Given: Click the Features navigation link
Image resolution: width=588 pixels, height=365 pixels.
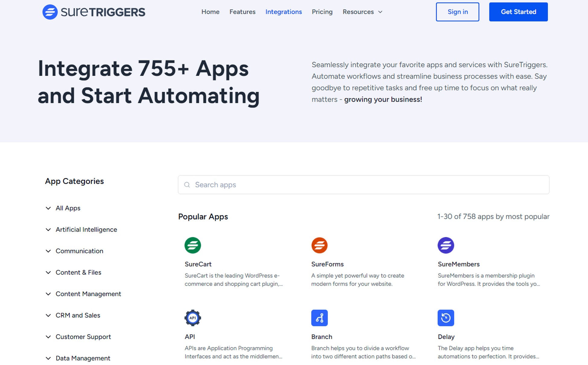Looking at the screenshot, I should click(242, 11).
